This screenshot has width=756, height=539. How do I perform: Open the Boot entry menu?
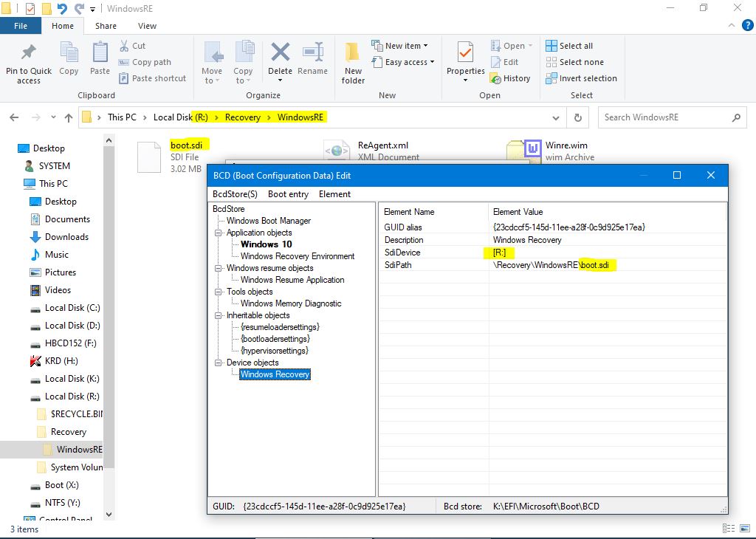[x=288, y=194]
